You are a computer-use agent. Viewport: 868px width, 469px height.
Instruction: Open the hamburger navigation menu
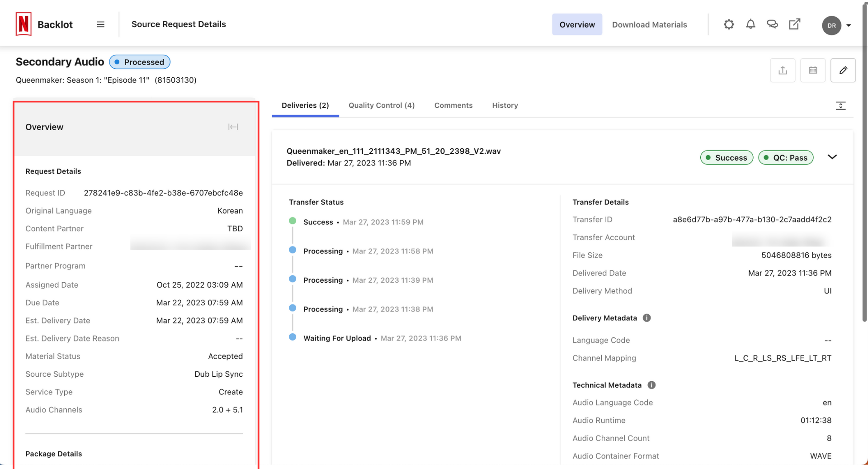[x=100, y=24]
